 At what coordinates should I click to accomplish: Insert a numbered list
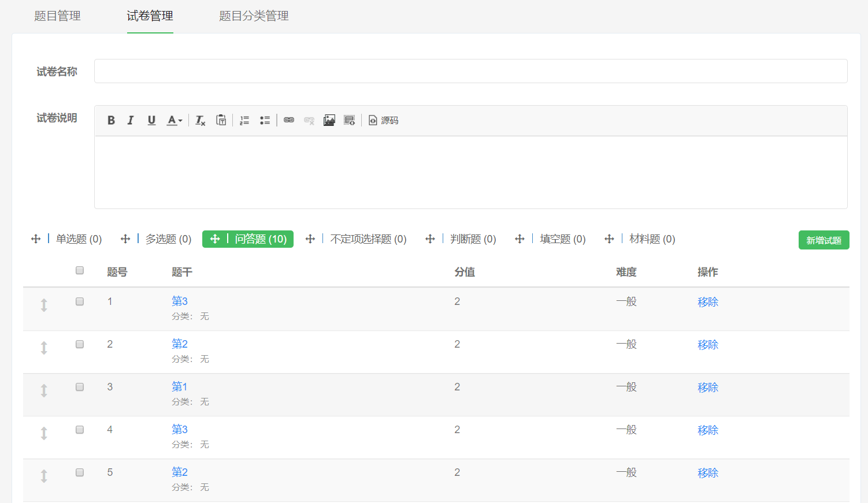pyautogui.click(x=244, y=120)
